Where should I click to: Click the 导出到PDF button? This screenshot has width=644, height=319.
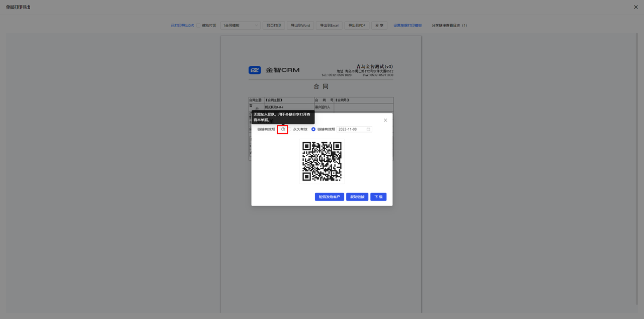point(357,25)
